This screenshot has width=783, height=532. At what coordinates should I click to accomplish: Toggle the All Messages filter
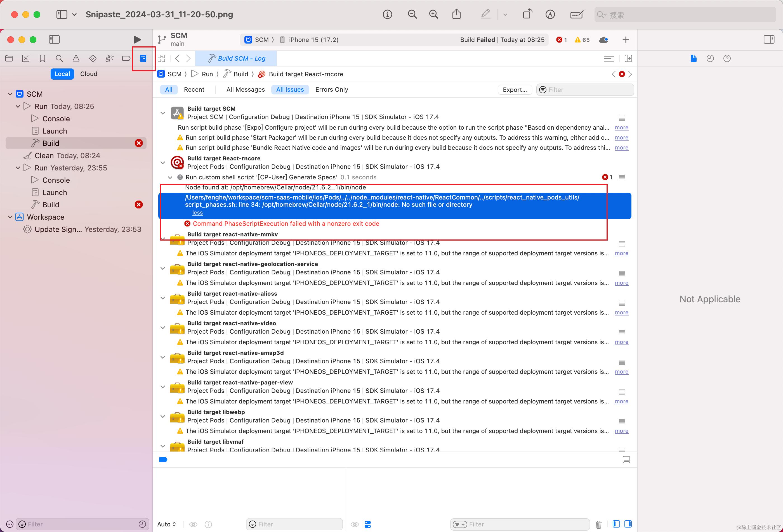point(245,90)
